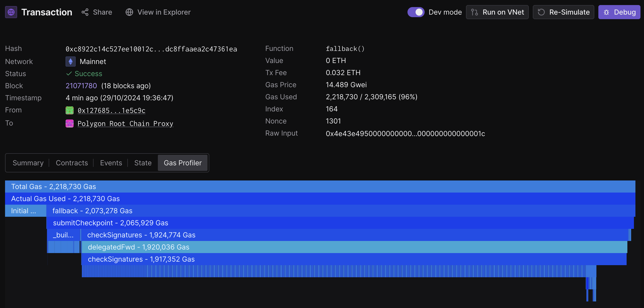
Task: Click the Run on VNet fork icon
Action: (x=475, y=12)
